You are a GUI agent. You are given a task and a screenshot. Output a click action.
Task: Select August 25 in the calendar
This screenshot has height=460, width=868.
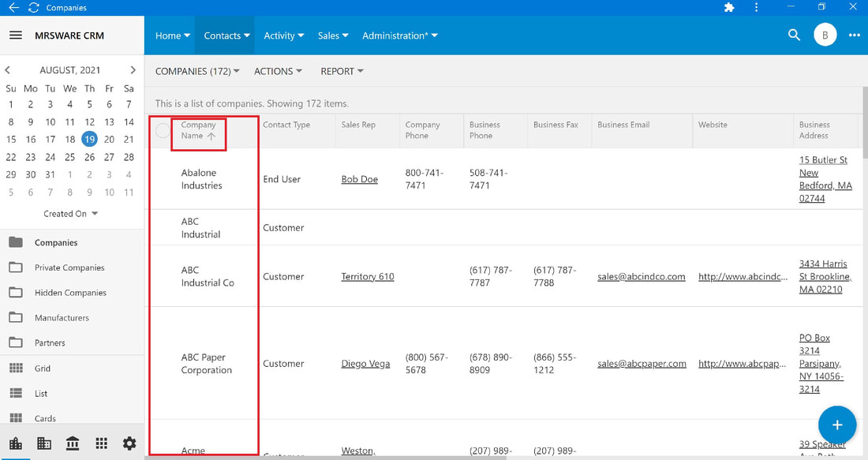69,157
